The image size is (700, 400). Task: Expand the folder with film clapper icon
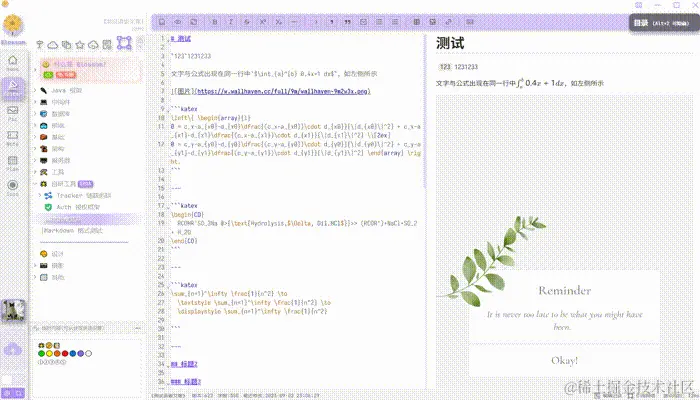click(35, 266)
